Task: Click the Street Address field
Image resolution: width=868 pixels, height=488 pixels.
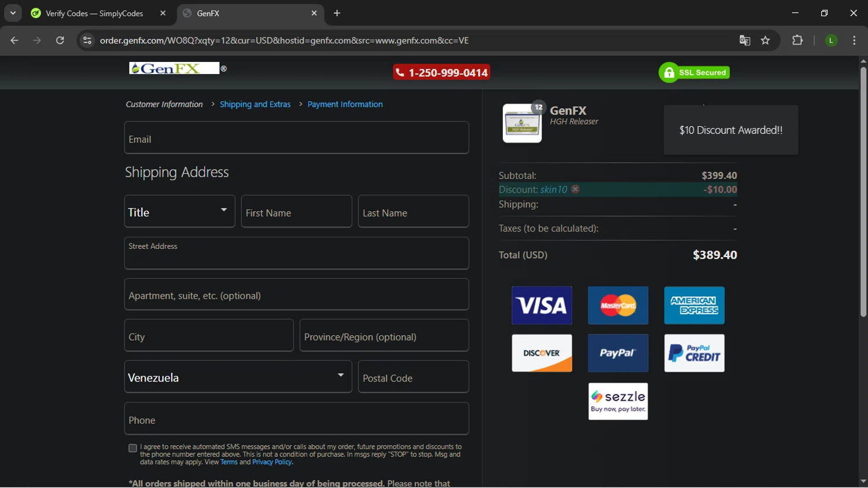Action: (x=296, y=253)
